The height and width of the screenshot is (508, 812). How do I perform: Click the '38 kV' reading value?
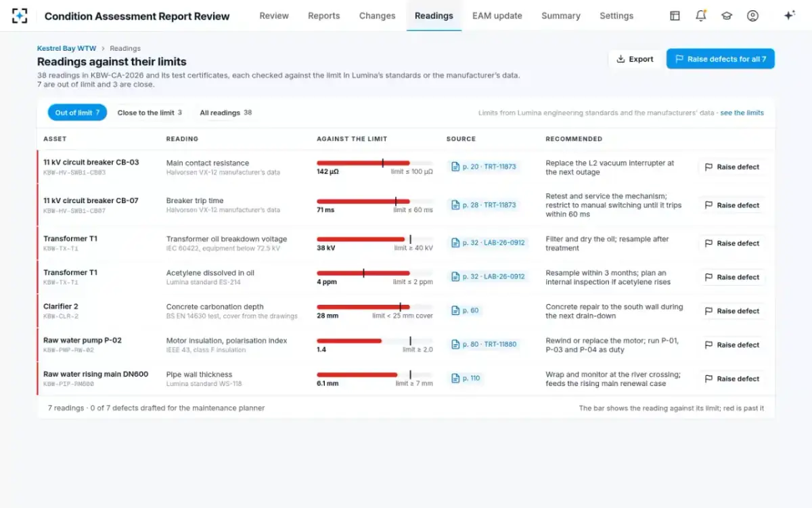point(326,248)
